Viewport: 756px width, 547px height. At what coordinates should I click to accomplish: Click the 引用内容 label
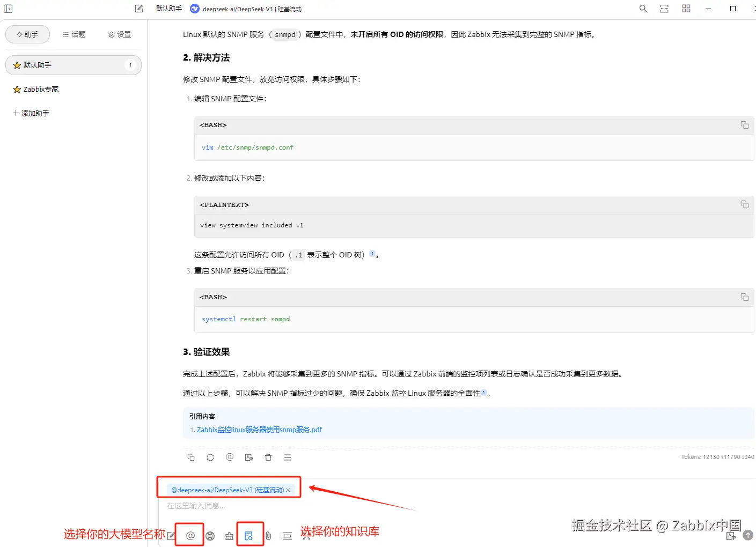click(x=202, y=416)
